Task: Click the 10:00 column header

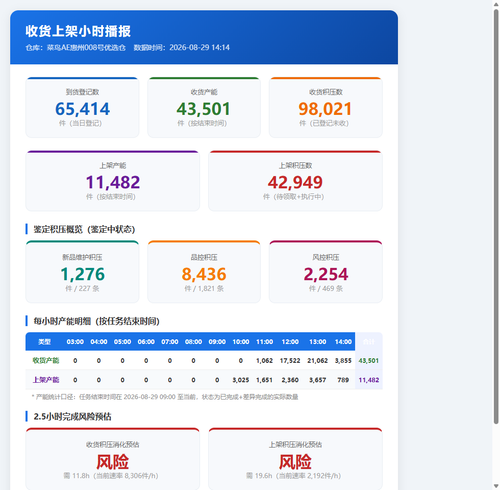Action: point(241,342)
